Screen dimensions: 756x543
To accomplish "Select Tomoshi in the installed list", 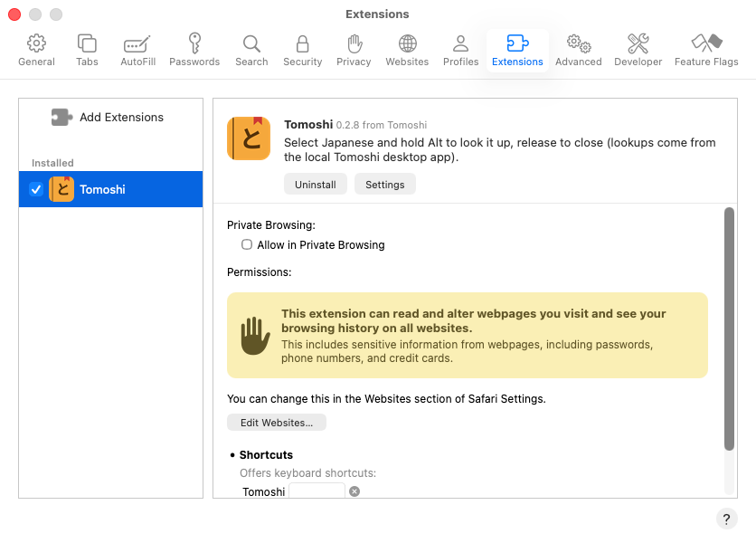I will pos(111,189).
